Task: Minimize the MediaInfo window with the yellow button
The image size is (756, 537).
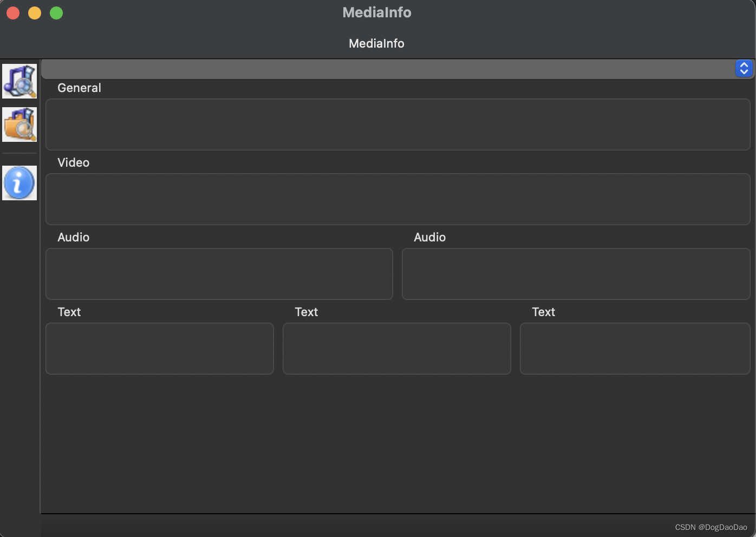Action: pos(35,13)
